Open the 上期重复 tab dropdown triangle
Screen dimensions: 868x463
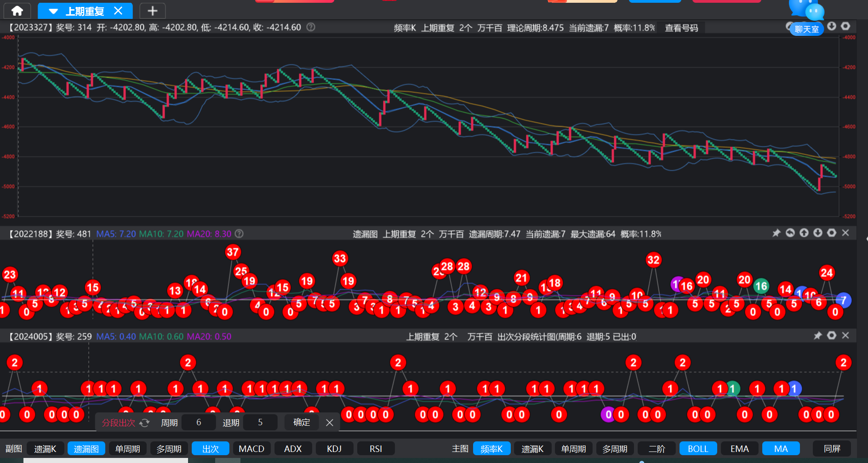point(53,11)
